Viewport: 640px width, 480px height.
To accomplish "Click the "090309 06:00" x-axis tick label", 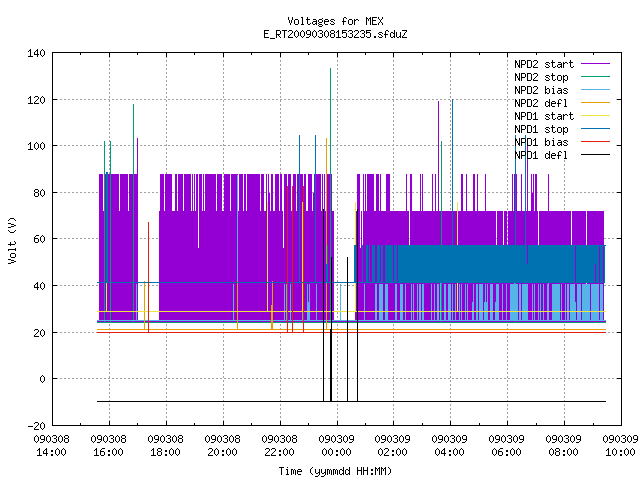I will click(x=507, y=446).
